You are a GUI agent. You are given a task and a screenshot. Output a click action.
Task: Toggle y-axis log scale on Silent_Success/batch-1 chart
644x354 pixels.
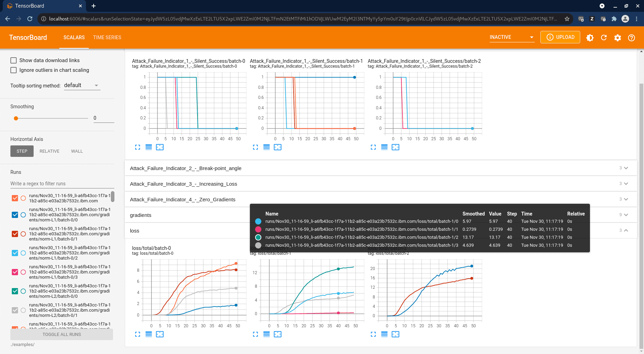coord(267,147)
